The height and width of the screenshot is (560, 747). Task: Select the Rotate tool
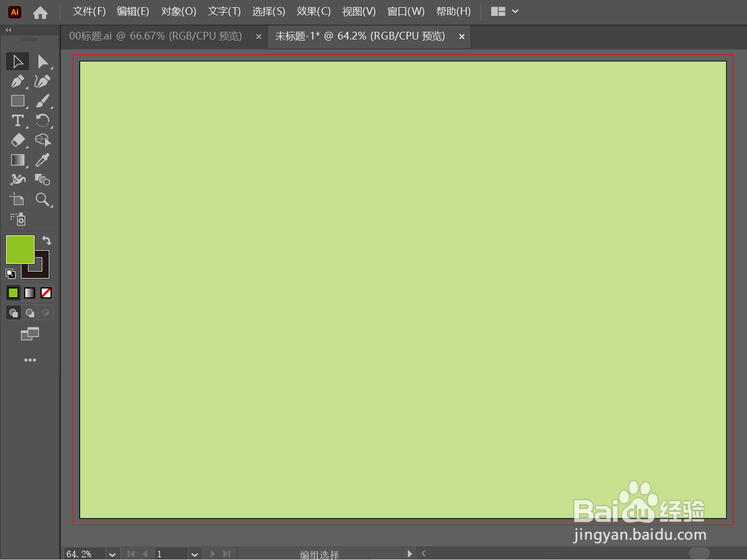[42, 121]
